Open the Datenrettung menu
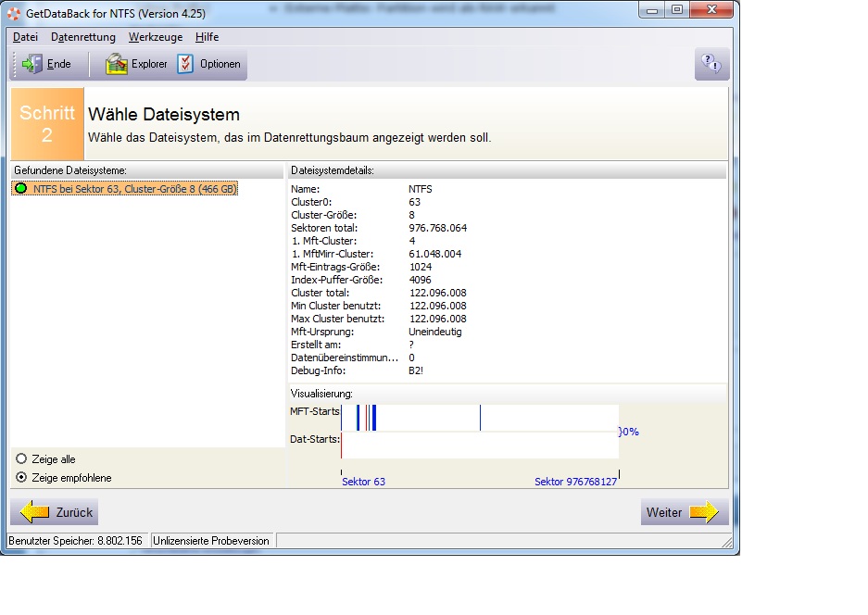This screenshot has height=615, width=868. click(x=83, y=37)
